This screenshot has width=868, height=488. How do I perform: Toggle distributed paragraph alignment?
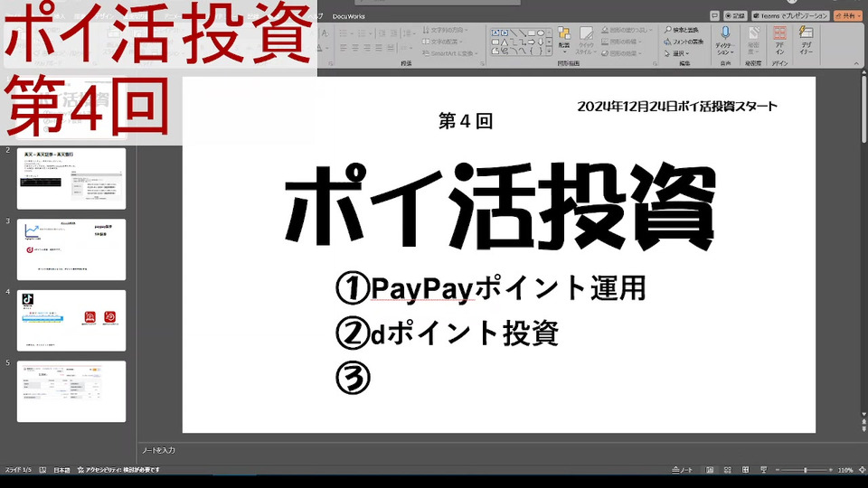(x=391, y=48)
